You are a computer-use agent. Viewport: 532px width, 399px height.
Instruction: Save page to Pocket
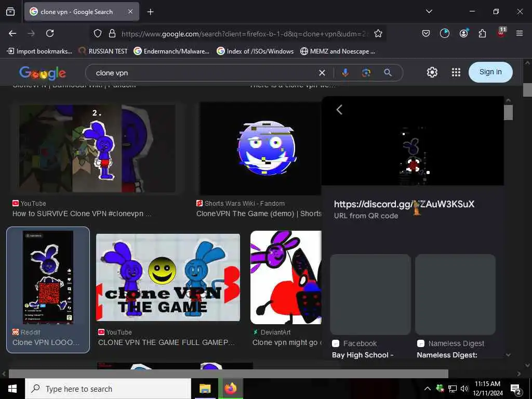coord(426,33)
